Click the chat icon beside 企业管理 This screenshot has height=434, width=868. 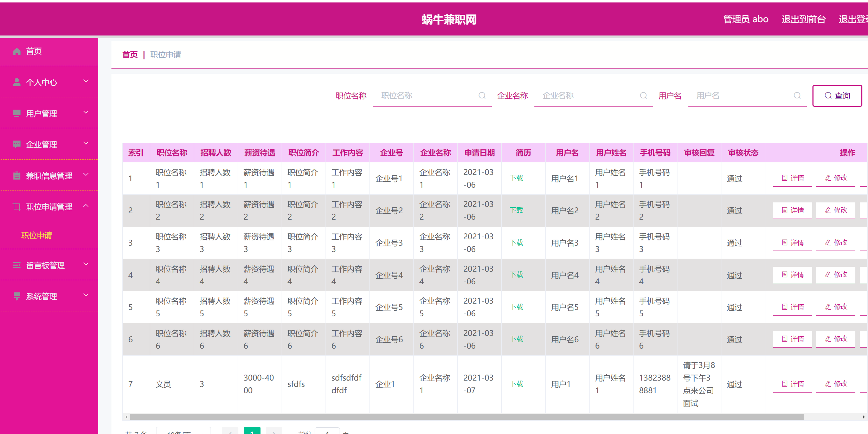[x=17, y=144]
